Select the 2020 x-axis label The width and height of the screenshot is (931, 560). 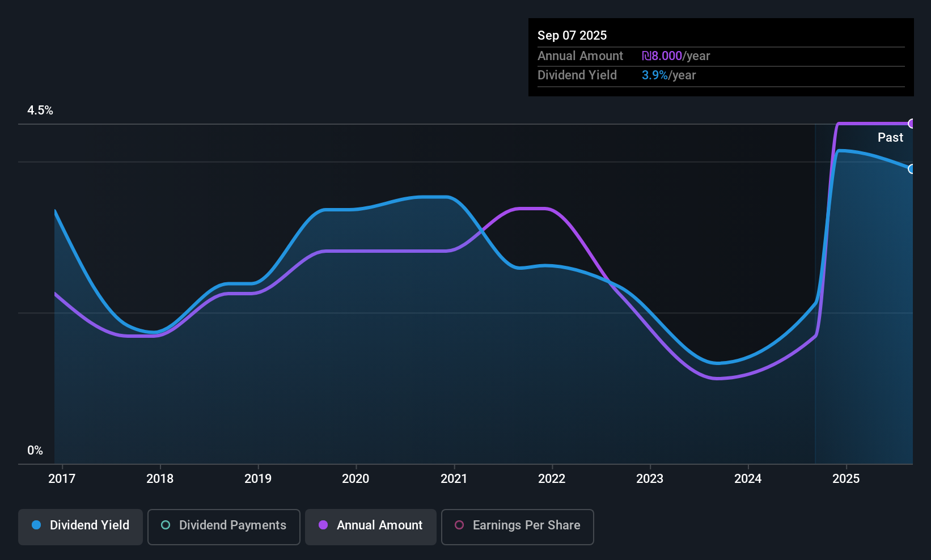pyautogui.click(x=356, y=478)
